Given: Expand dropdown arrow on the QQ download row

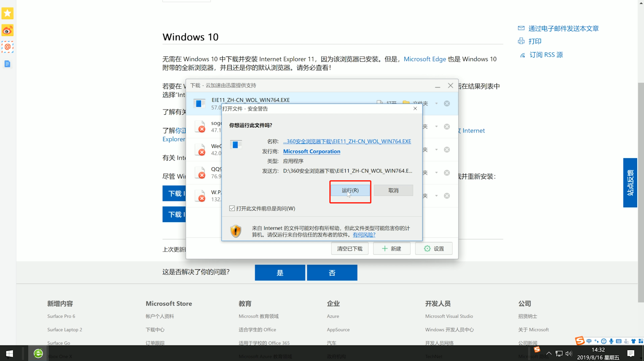Looking at the screenshot, I should [x=436, y=172].
